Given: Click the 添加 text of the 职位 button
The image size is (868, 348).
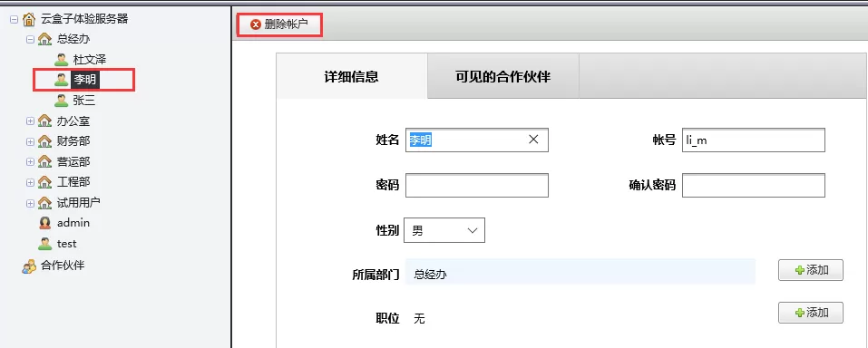Looking at the screenshot, I should coord(817,313).
